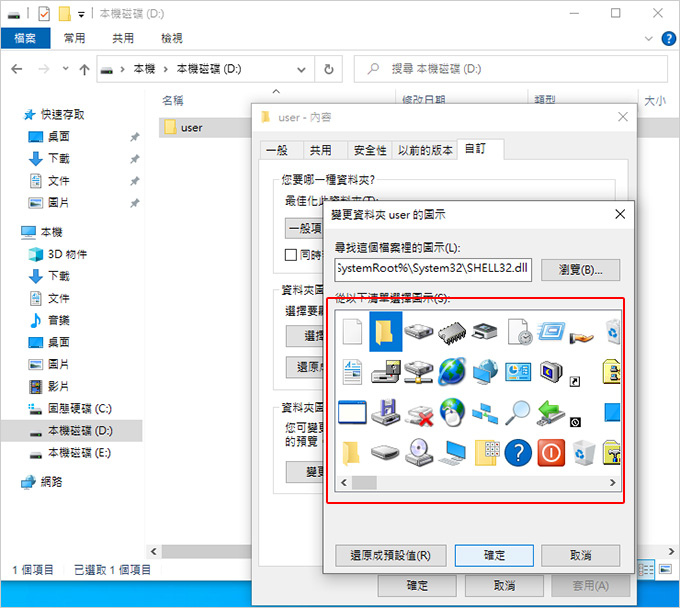Click 確定 in user properties window
Viewport: 680px width, 608px height.
[417, 586]
